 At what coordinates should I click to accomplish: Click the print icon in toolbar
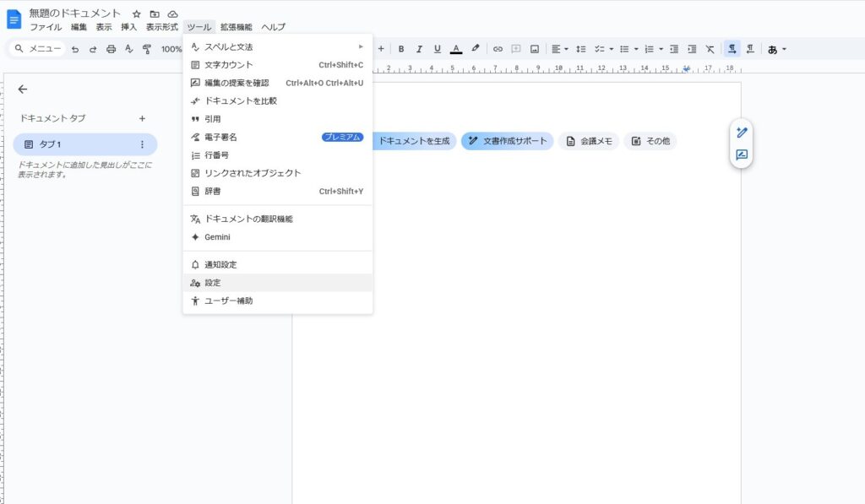(111, 49)
